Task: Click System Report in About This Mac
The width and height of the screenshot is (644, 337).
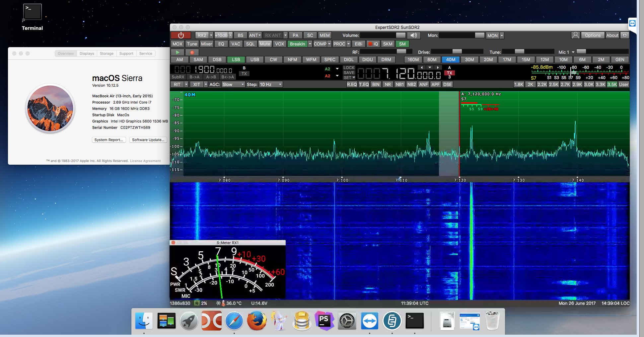Action: 109,140
